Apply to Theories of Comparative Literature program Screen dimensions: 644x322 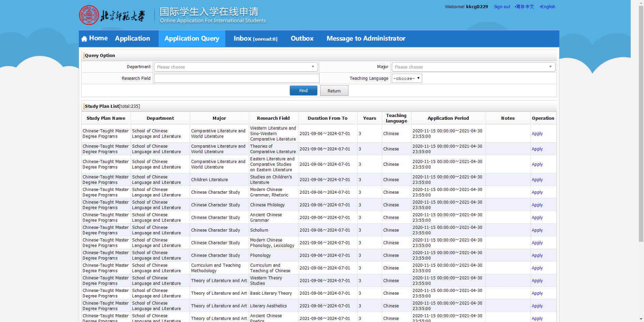pyautogui.click(x=537, y=149)
